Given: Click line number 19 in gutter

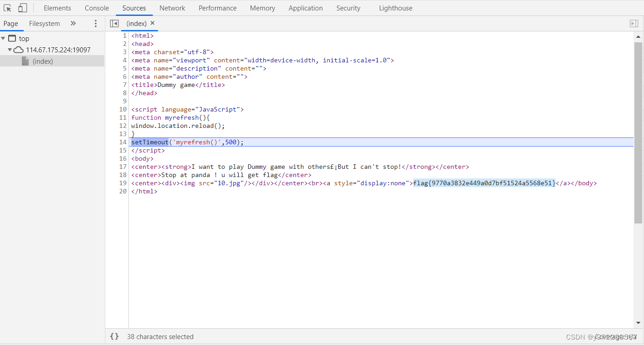Looking at the screenshot, I should (123, 183).
